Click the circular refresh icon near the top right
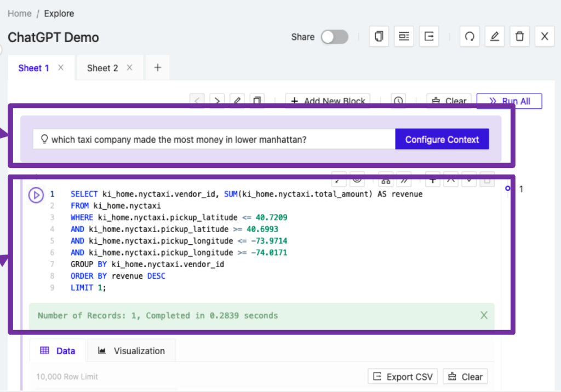The width and height of the screenshot is (561, 392). pos(470,36)
